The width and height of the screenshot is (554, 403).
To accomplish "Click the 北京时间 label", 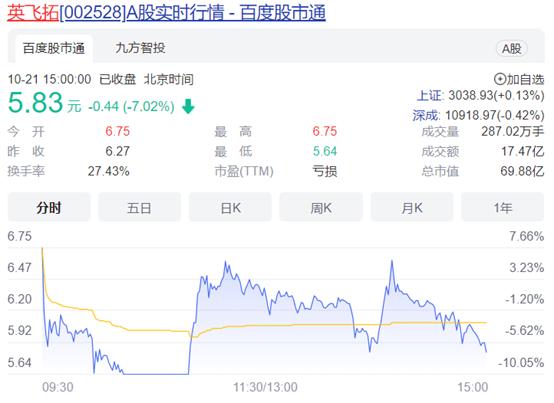I will (169, 79).
